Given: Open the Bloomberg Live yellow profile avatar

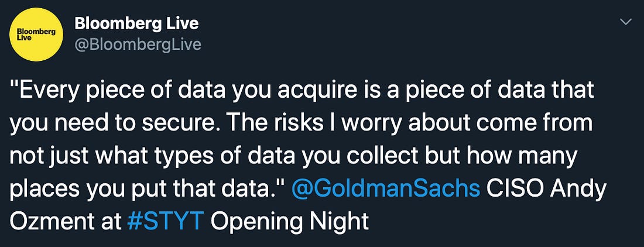Looking at the screenshot, I should (36, 35).
